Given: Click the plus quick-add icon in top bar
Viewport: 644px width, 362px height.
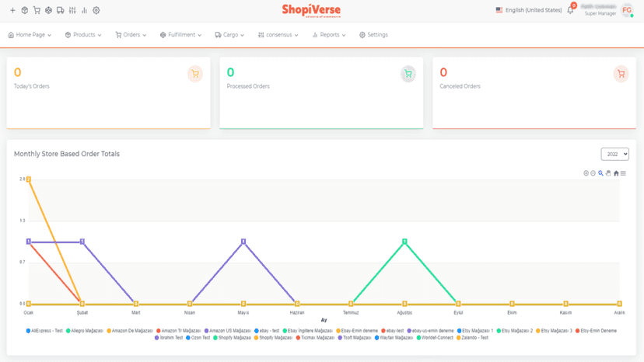Looking at the screenshot, I should pos(12,10).
